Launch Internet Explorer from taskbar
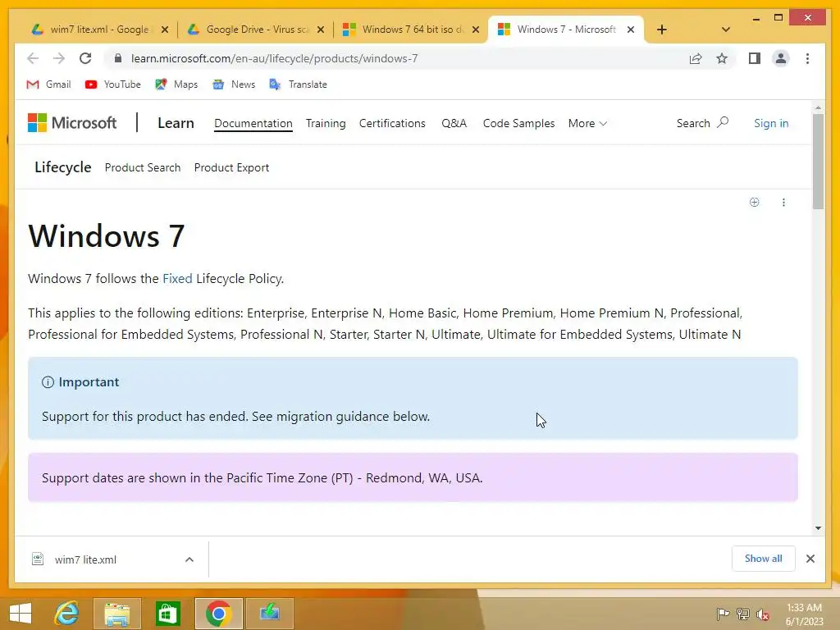This screenshot has width=840, height=630. 67,614
